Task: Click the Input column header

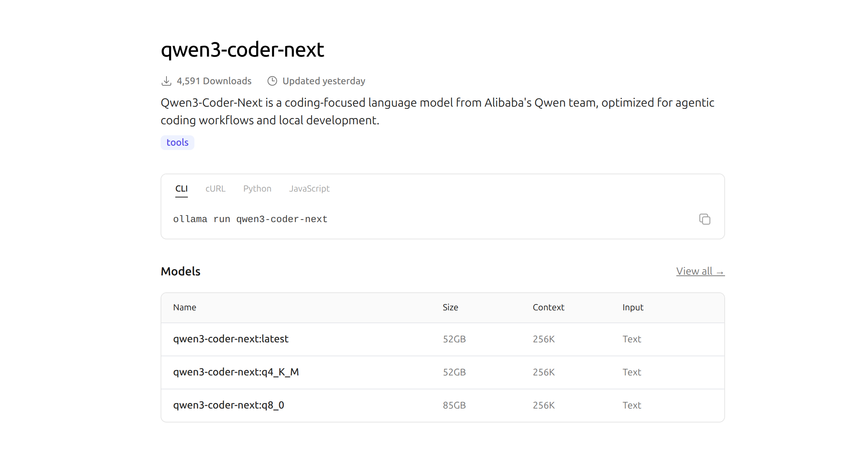Action: click(x=633, y=307)
